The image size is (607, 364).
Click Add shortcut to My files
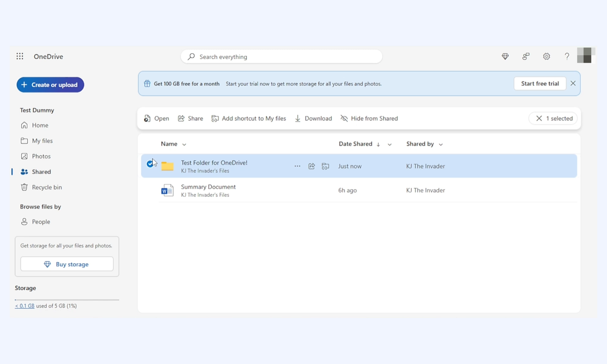pos(249,118)
